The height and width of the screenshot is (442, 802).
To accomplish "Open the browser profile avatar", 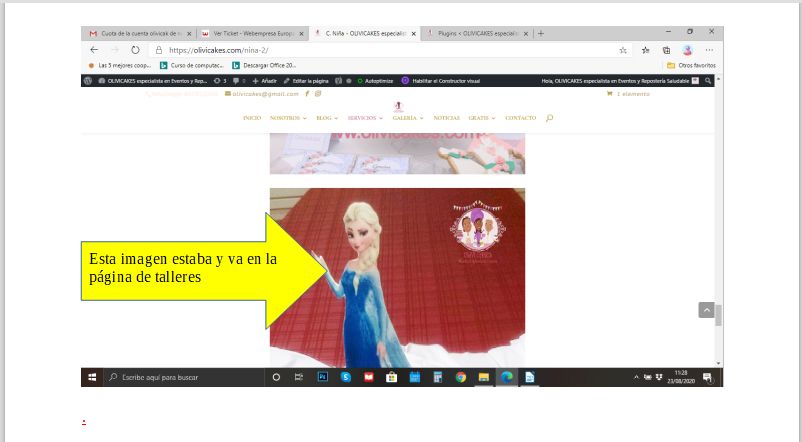I will point(687,50).
